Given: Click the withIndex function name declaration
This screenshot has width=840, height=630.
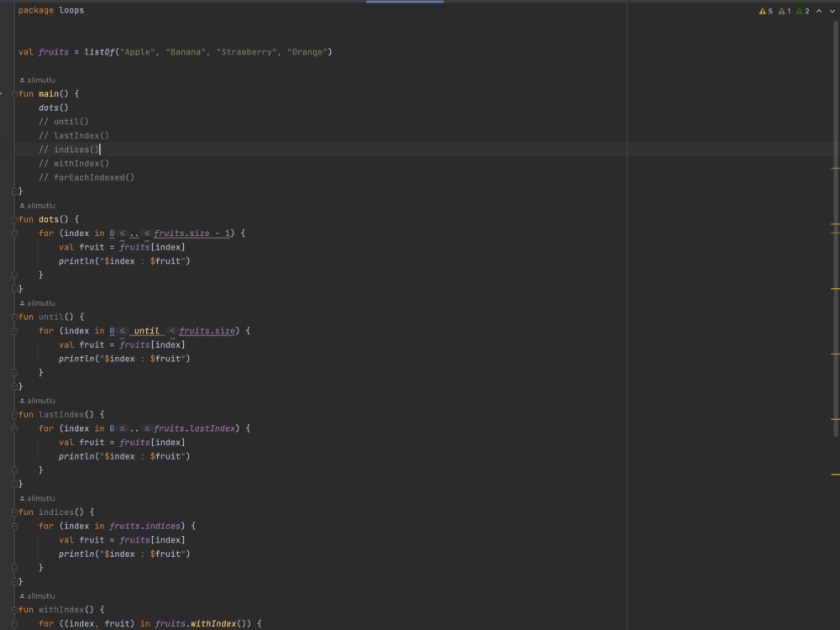Looking at the screenshot, I should pyautogui.click(x=61, y=609).
